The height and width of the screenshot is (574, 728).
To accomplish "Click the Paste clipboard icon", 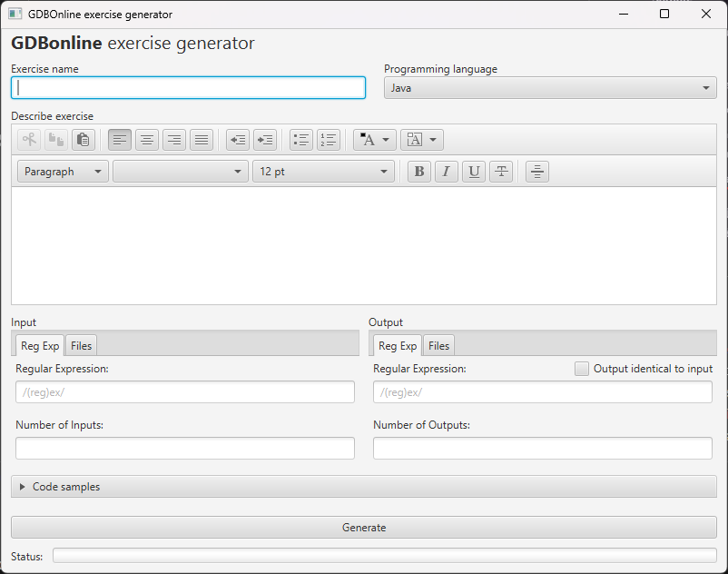I will (x=84, y=140).
